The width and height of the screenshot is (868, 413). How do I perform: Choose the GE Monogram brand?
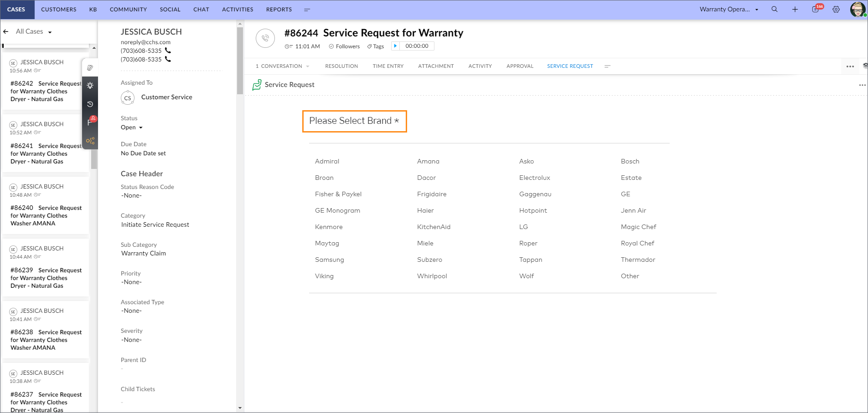337,210
